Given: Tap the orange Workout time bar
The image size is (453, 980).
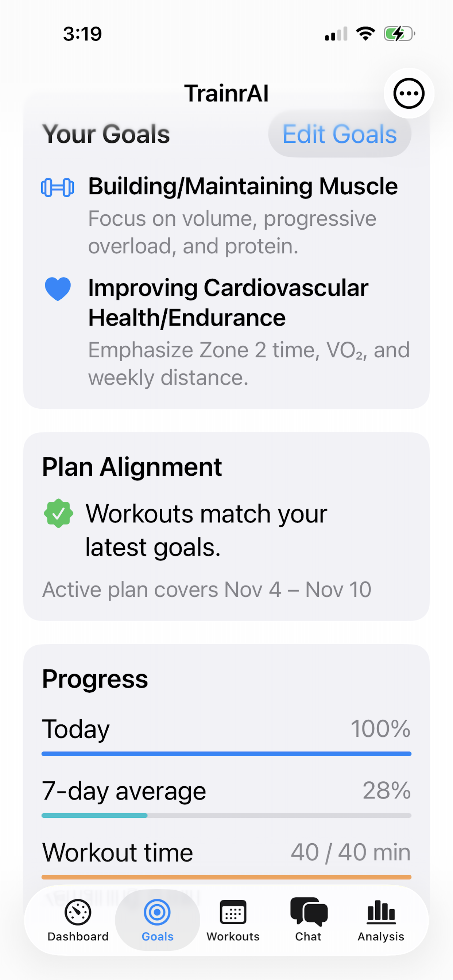Looking at the screenshot, I should pos(226,877).
